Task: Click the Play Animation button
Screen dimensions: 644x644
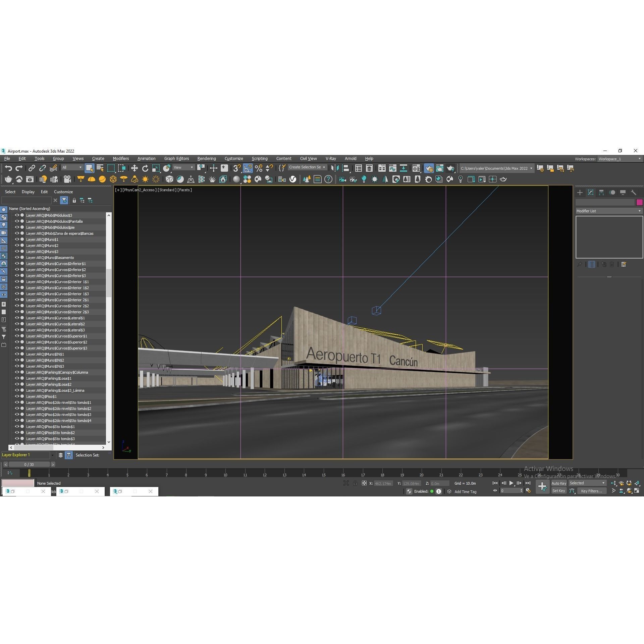Action: coord(511,483)
